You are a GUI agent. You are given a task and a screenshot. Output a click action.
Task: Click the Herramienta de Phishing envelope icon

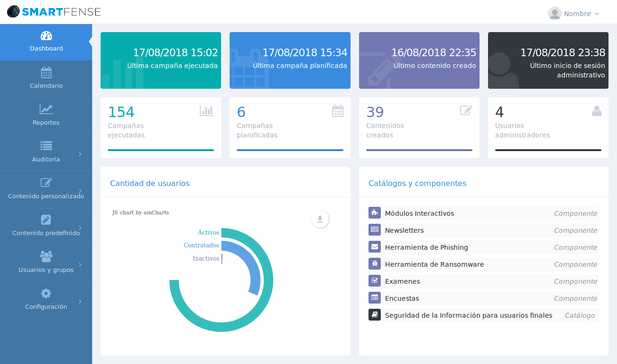coord(375,247)
